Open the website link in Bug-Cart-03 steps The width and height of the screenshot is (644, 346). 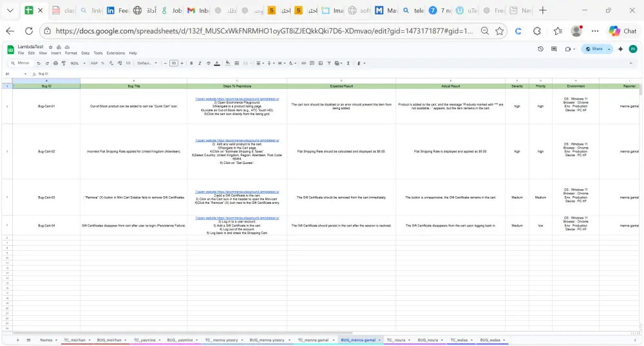237,192
